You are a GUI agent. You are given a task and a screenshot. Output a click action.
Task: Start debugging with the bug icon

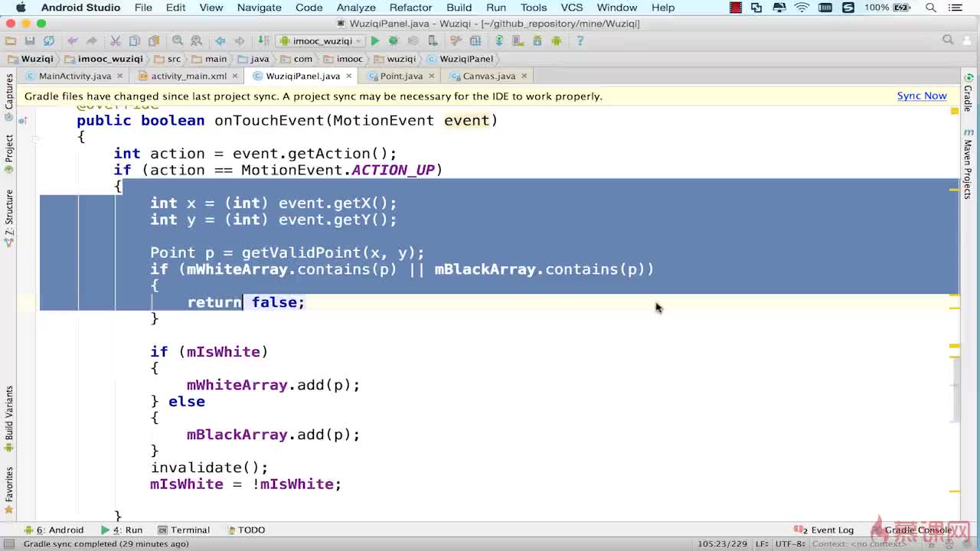coord(394,41)
